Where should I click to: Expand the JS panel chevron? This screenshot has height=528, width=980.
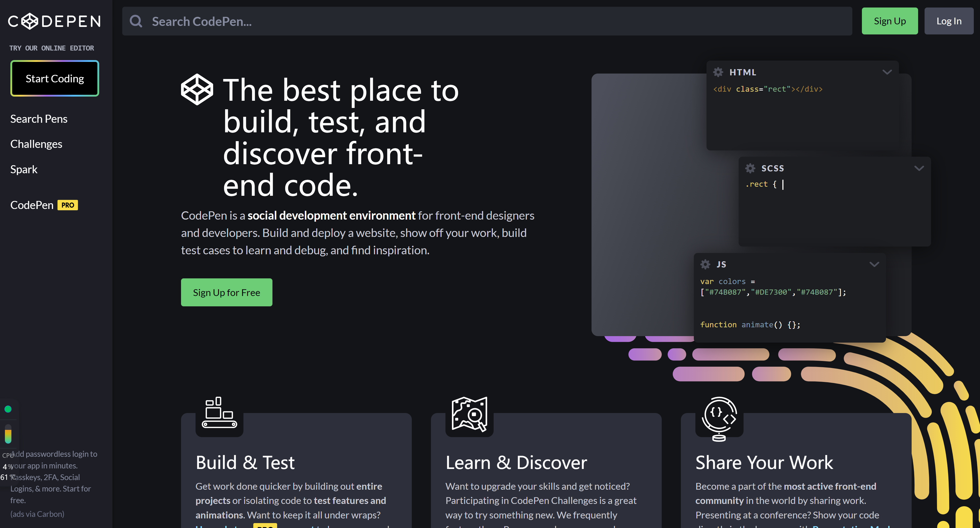tap(874, 264)
